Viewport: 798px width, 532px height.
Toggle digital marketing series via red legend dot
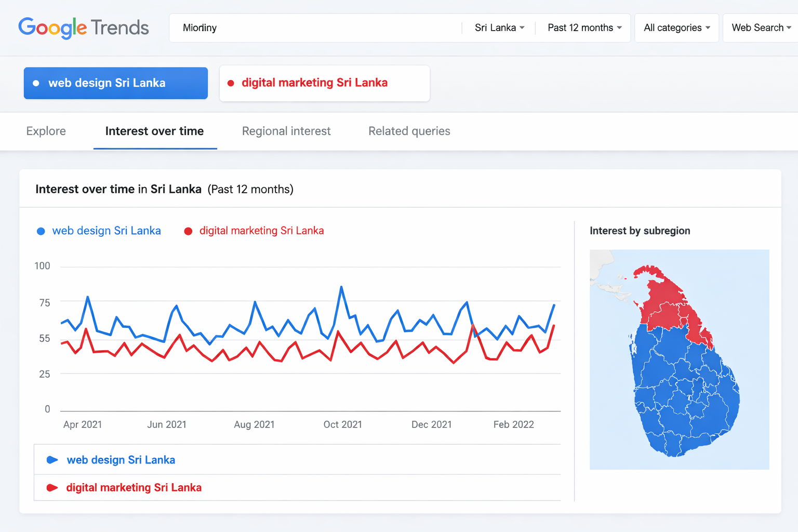188,231
